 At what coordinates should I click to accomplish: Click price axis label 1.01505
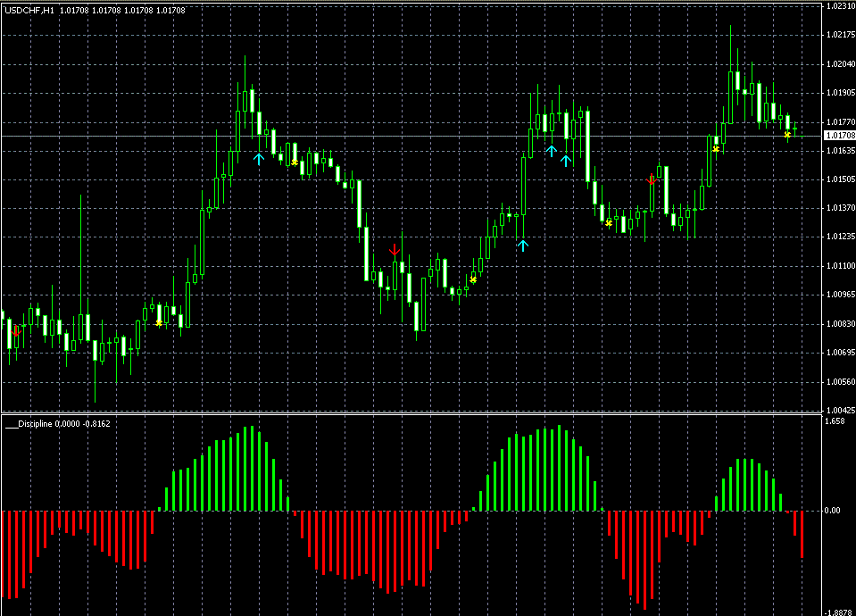841,179
